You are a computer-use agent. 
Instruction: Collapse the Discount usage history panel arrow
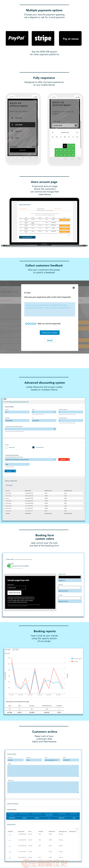[x=82, y=481]
